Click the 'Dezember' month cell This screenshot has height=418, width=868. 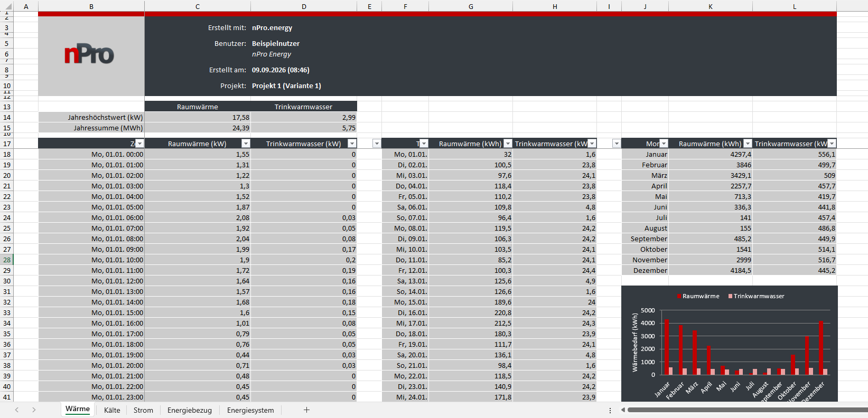645,270
